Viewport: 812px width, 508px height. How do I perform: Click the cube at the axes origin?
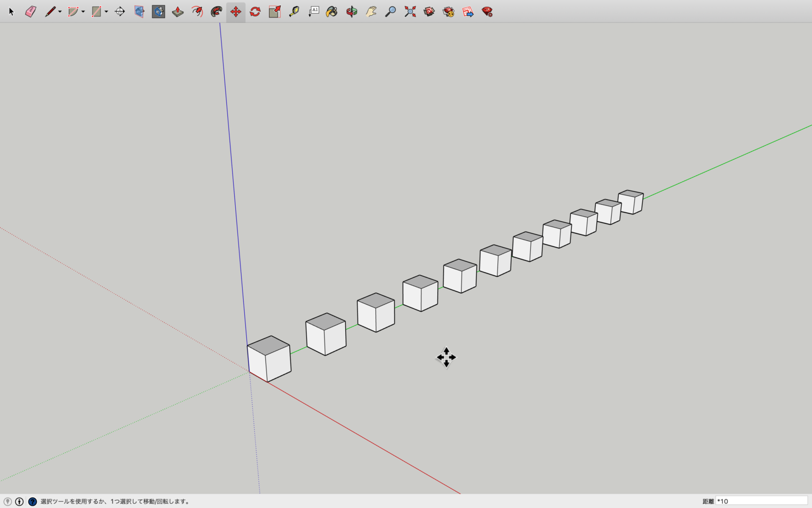269,360
